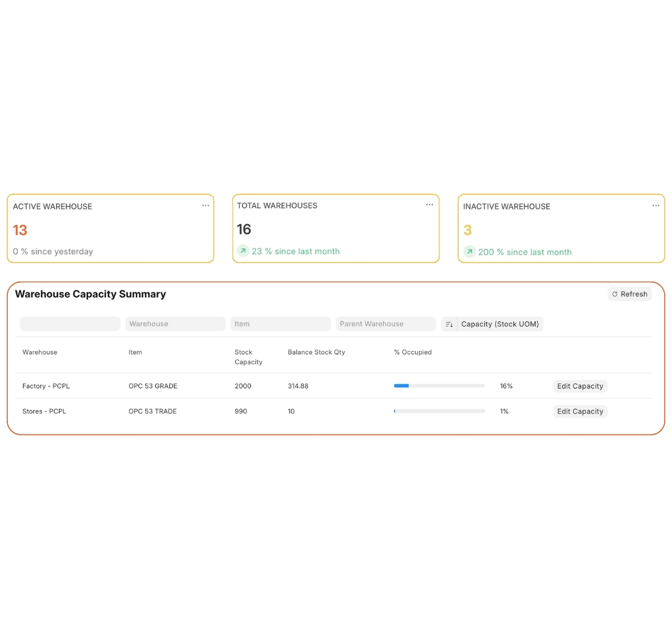Click the Warehouse filter field
The width and height of the screenshot is (672, 628).
pos(175,324)
